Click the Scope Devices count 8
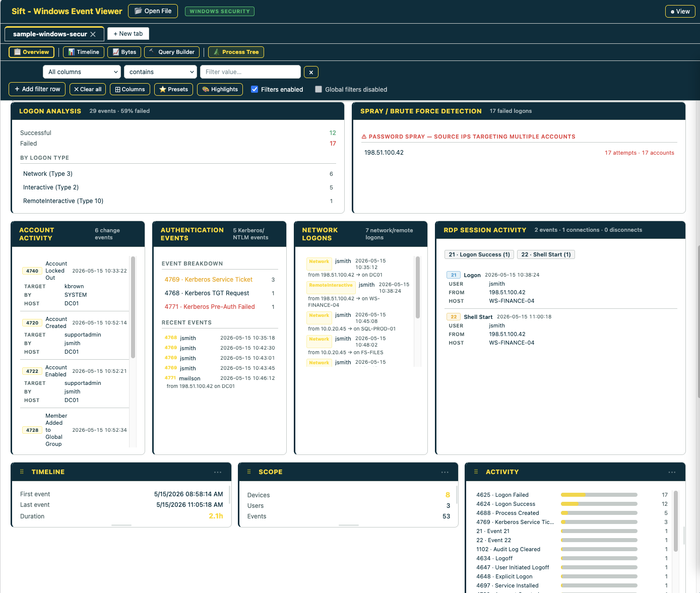Screen dimensions: 700x593 448,495
